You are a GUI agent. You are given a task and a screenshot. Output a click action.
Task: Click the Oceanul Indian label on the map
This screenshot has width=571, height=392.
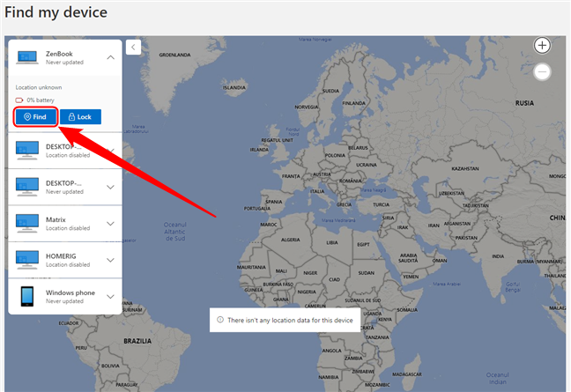pos(498,378)
